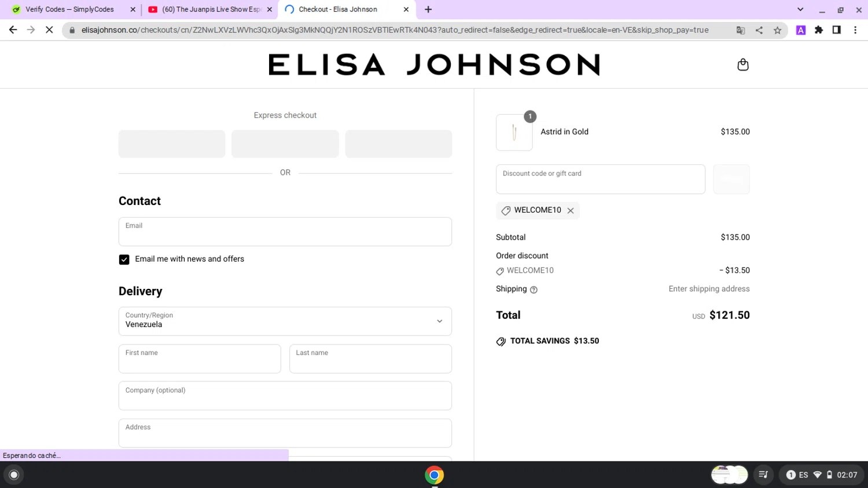The height and width of the screenshot is (488, 868).
Task: Click the share page icon in address bar
Action: tap(759, 30)
